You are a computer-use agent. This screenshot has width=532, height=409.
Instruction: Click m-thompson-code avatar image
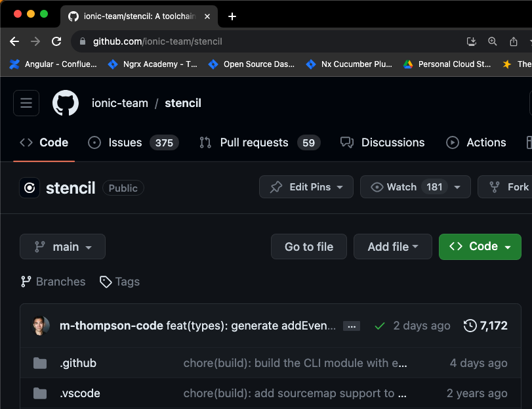click(41, 326)
